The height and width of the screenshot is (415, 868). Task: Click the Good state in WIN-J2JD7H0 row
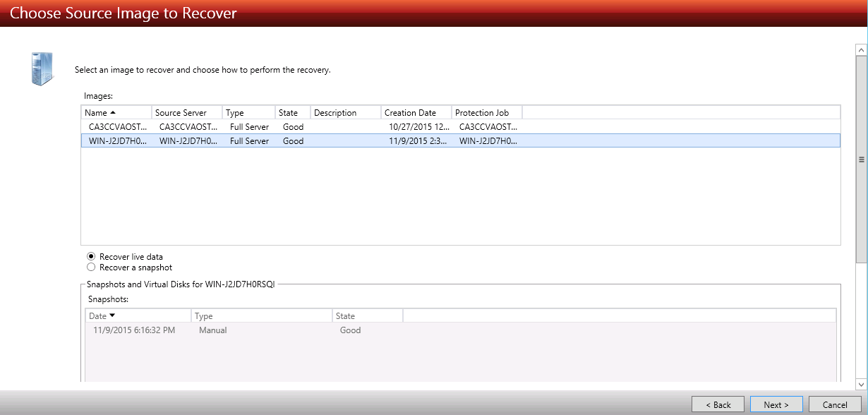[x=293, y=140]
